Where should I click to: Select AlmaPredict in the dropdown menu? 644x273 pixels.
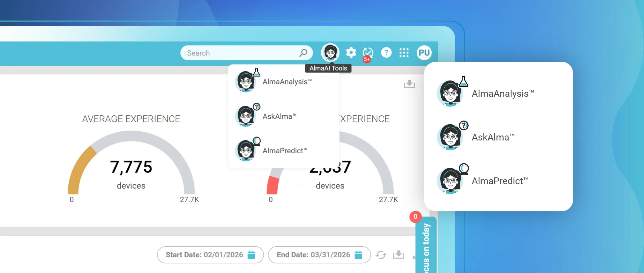tap(284, 151)
